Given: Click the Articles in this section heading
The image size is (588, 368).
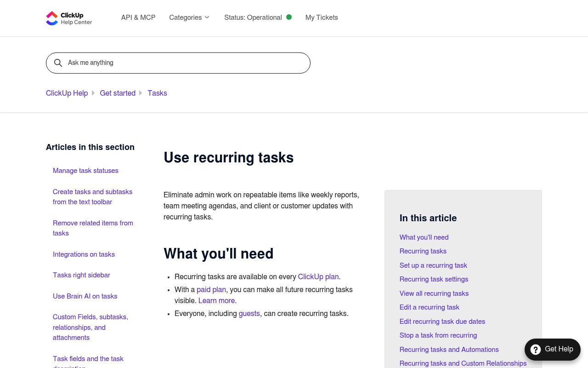Looking at the screenshot, I should (x=90, y=147).
